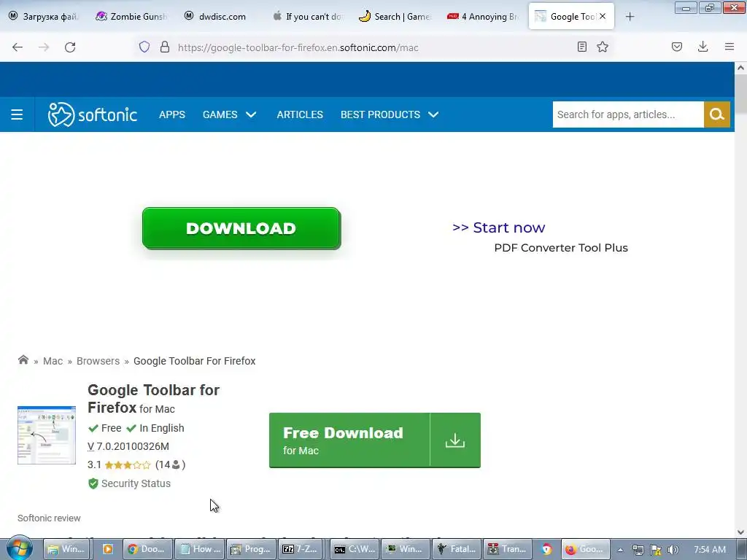Click download arrow icon on Free Download
Viewport: 747px width, 560px height.
click(455, 440)
